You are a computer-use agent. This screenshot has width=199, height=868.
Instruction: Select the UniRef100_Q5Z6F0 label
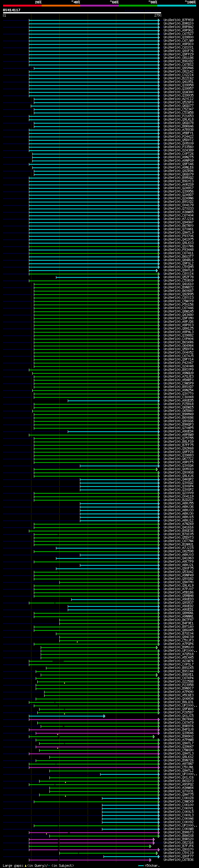[x=178, y=103]
